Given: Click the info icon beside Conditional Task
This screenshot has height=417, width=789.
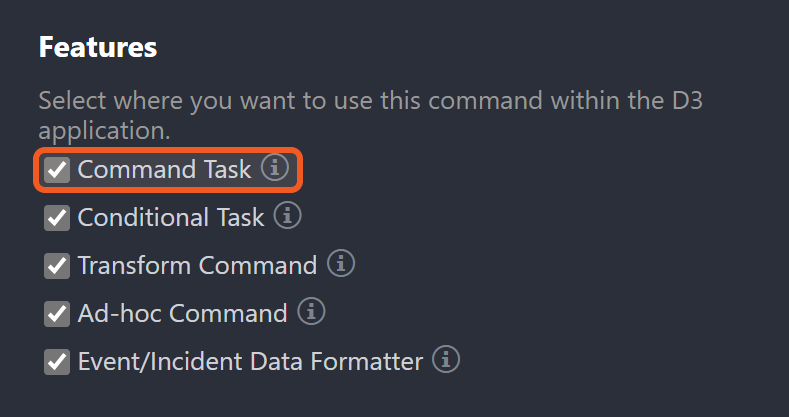Looking at the screenshot, I should (288, 216).
